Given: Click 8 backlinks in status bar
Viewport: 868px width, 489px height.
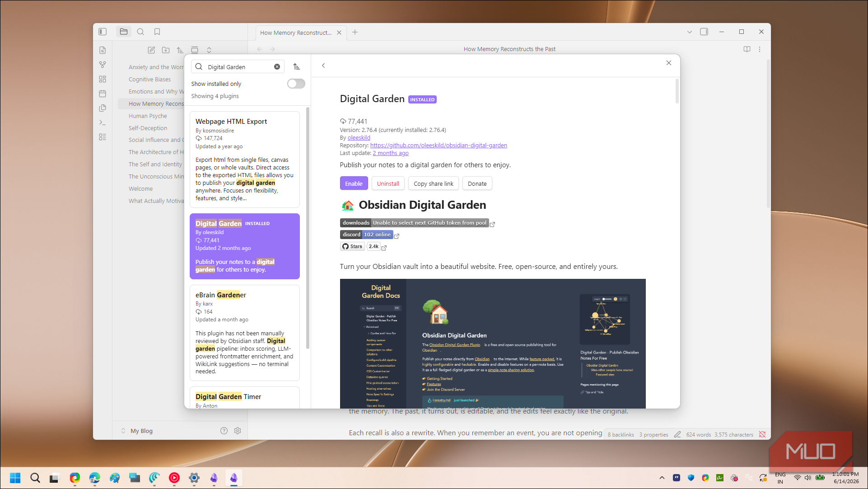Looking at the screenshot, I should click(621, 435).
